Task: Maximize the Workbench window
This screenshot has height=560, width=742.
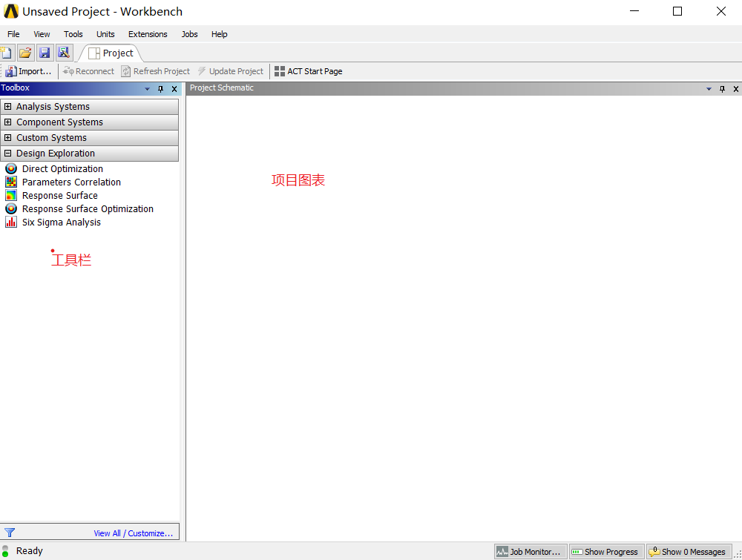Action: pos(677,11)
